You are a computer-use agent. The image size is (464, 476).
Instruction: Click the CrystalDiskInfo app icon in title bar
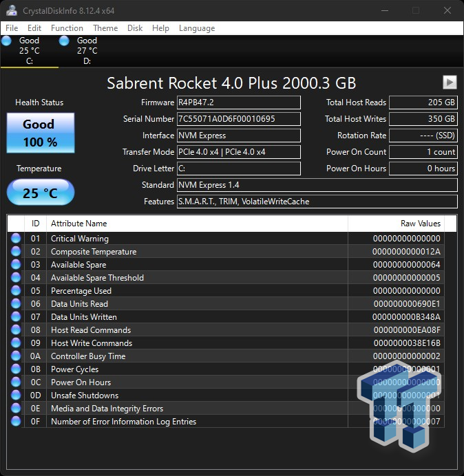(x=10, y=10)
